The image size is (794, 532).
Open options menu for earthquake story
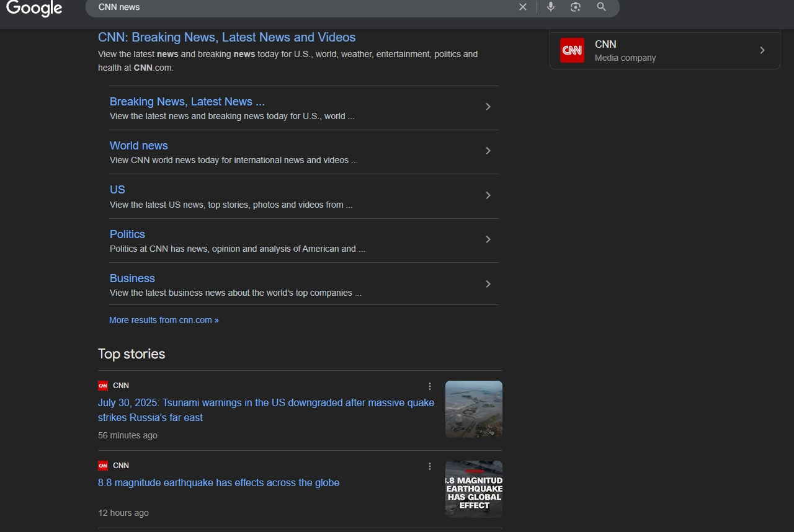coord(430,466)
